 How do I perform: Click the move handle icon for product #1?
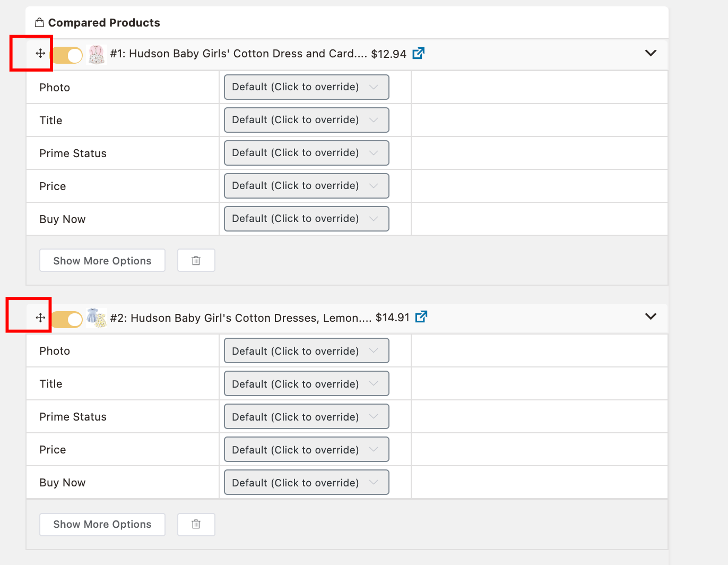click(40, 53)
